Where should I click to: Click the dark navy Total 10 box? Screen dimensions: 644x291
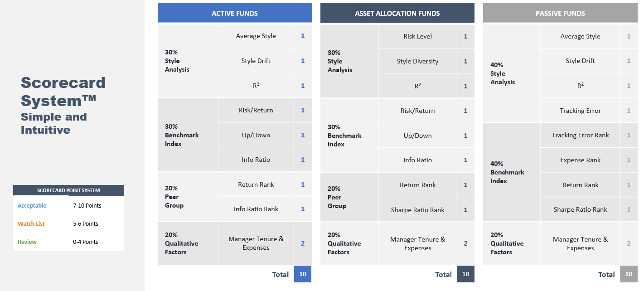point(465,274)
